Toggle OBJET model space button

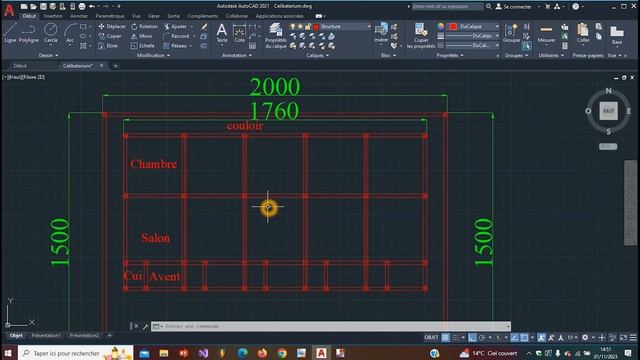click(x=431, y=338)
